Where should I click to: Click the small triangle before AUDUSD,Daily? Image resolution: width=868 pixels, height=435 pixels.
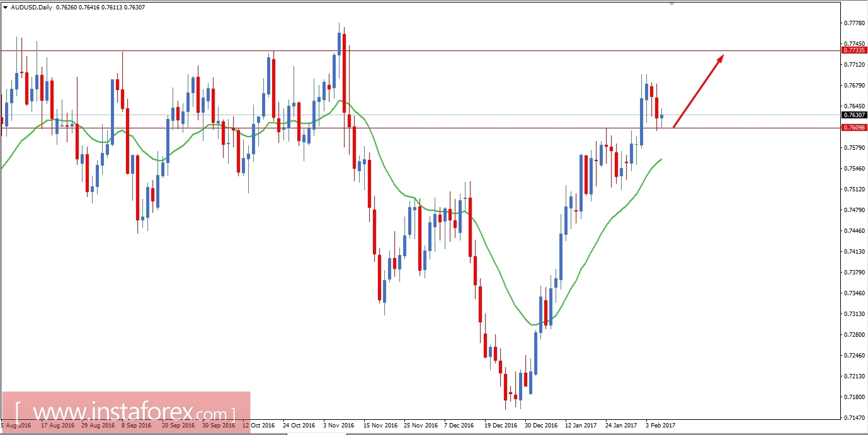pos(6,8)
